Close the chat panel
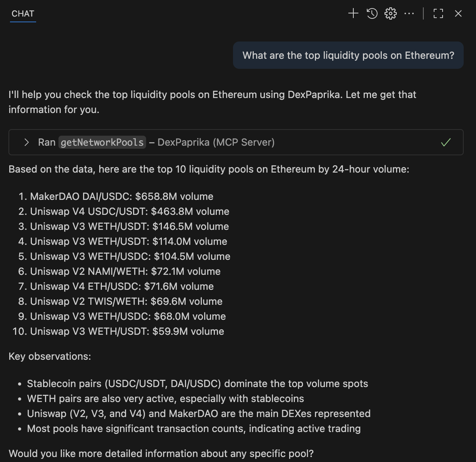 coord(458,13)
